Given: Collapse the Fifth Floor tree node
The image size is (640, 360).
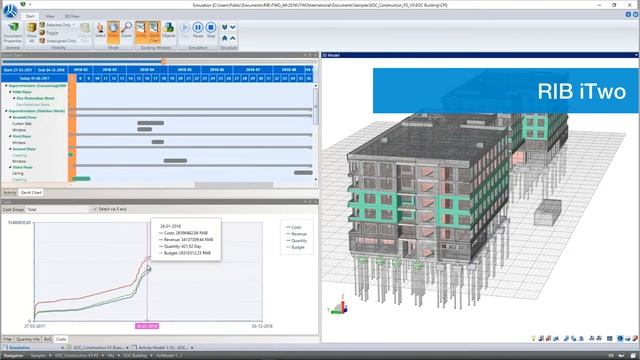Looking at the screenshot, I should pos(10,92).
